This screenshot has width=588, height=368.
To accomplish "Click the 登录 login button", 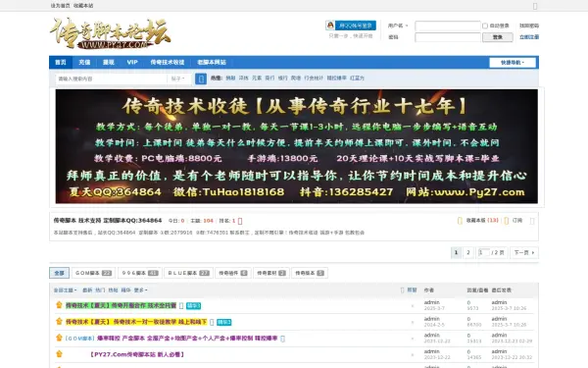I will coord(498,37).
